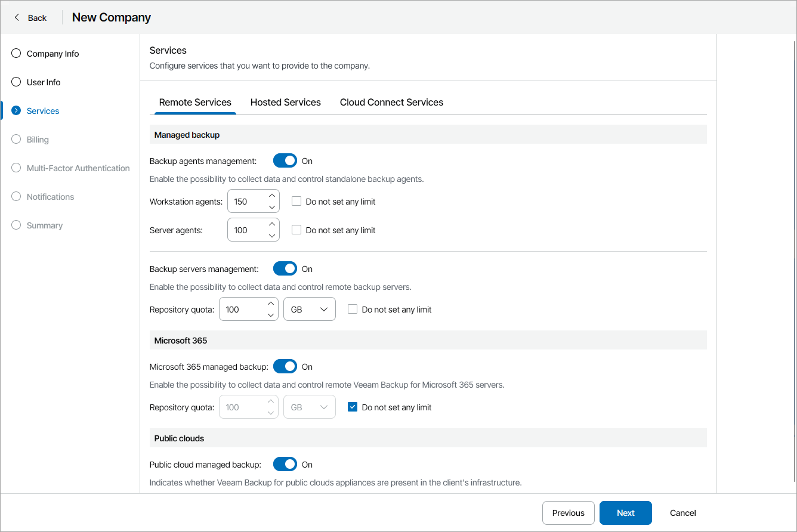The image size is (797, 532).
Task: Click the Company Info step circle
Action: 16,53
